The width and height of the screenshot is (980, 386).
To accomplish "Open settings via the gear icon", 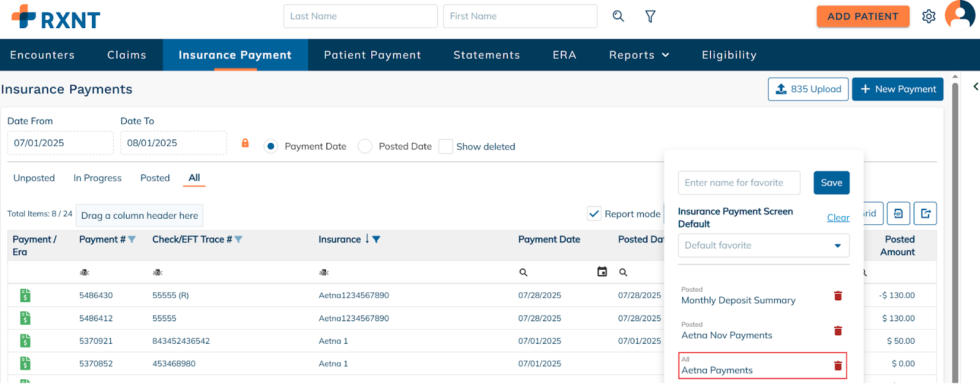I will [x=929, y=17].
